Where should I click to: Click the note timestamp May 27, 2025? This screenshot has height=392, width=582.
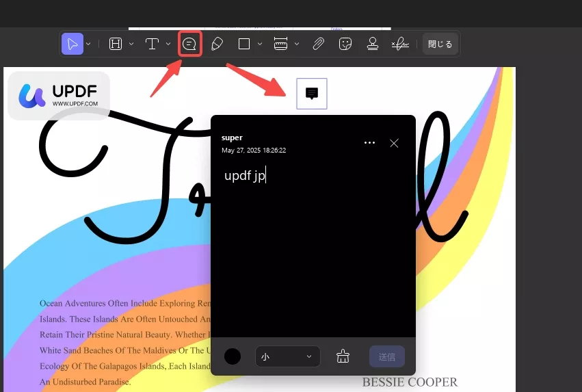(254, 150)
